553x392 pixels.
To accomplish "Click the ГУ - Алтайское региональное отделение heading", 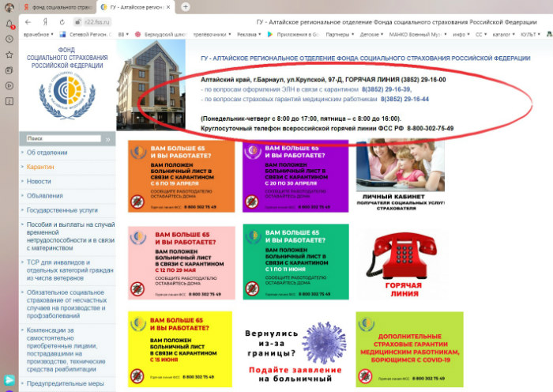I will (365, 58).
